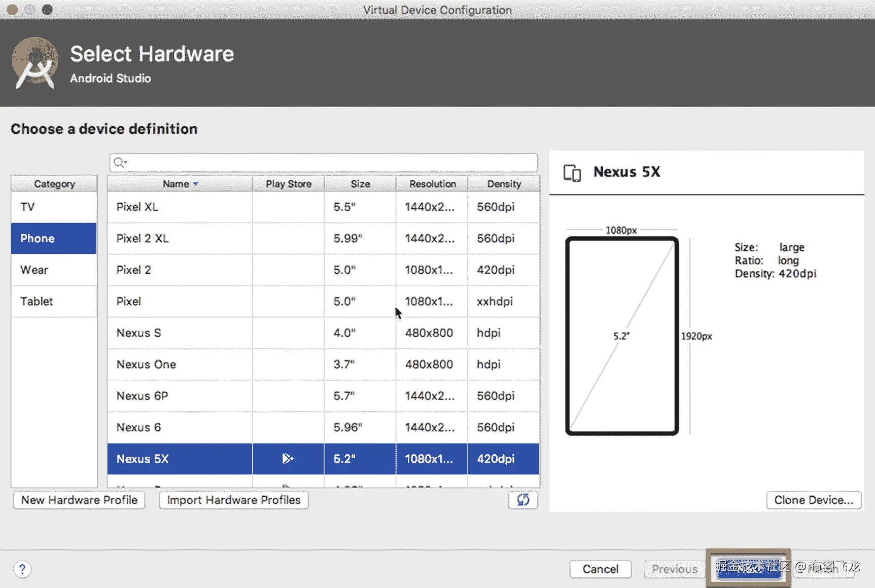The height and width of the screenshot is (588, 875).
Task: Select the Tablet category
Action: click(54, 301)
